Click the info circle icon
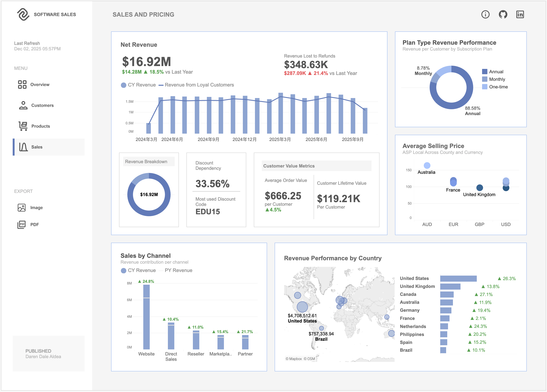 point(485,14)
